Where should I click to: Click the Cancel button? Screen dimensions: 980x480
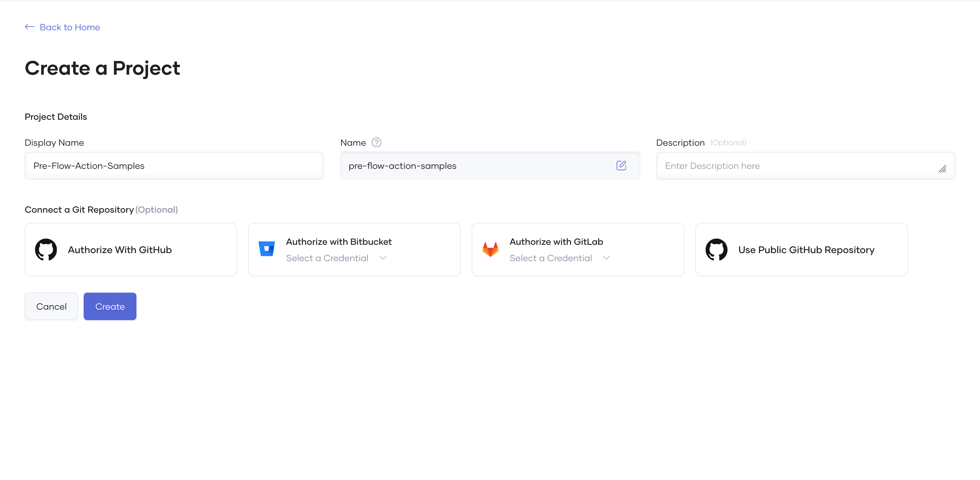[51, 306]
